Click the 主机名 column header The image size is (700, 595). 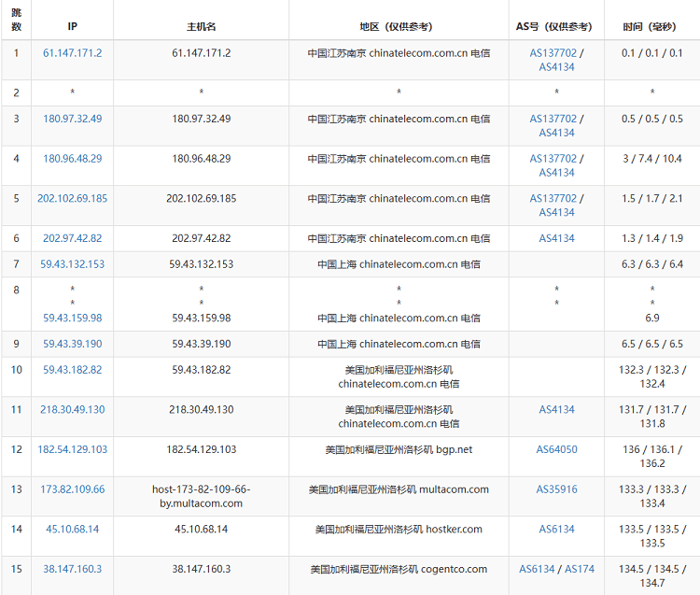[x=202, y=27]
